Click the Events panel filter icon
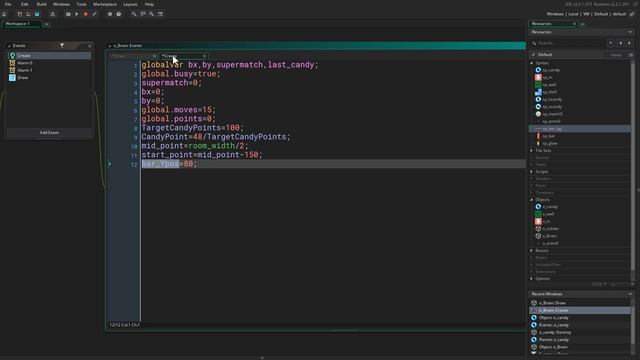640x360 pixels. (x=62, y=45)
